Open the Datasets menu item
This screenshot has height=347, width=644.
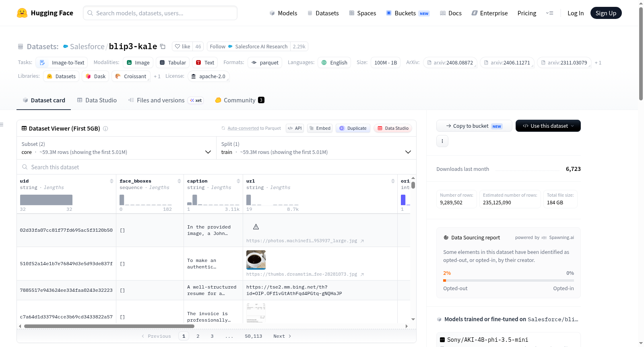click(x=323, y=13)
